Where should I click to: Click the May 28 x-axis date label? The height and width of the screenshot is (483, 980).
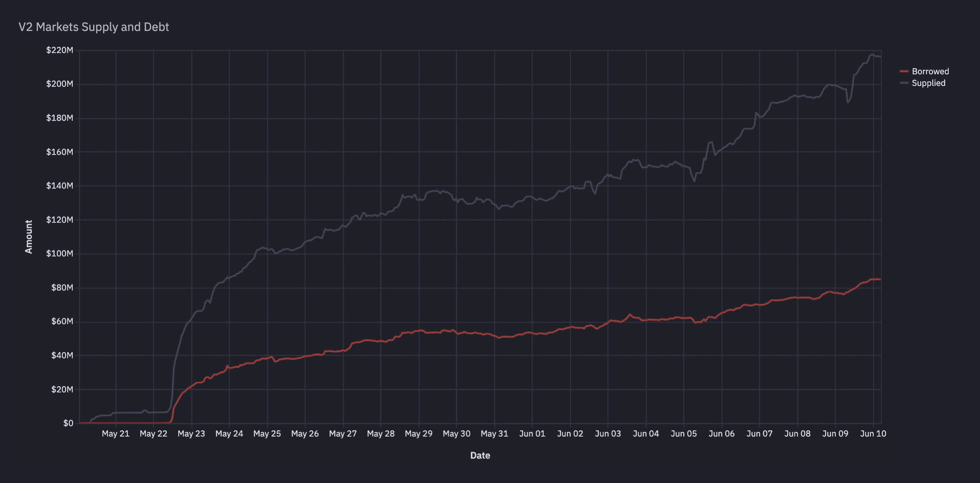tap(381, 433)
